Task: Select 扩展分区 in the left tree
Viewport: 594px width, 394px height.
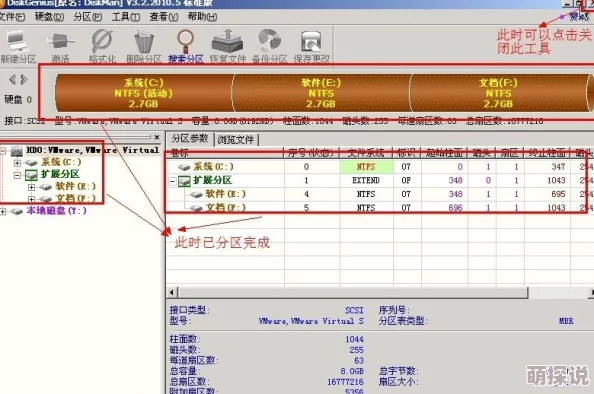Action: (60, 174)
